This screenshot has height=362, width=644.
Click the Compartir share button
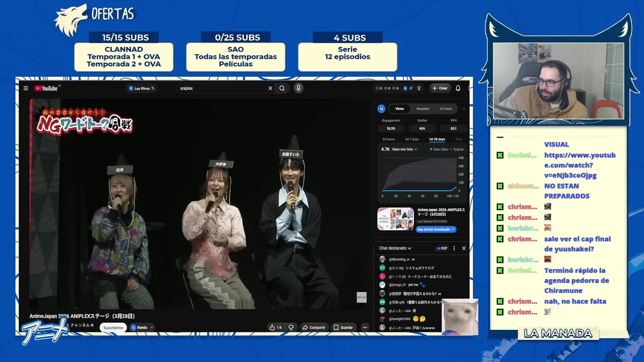point(314,327)
